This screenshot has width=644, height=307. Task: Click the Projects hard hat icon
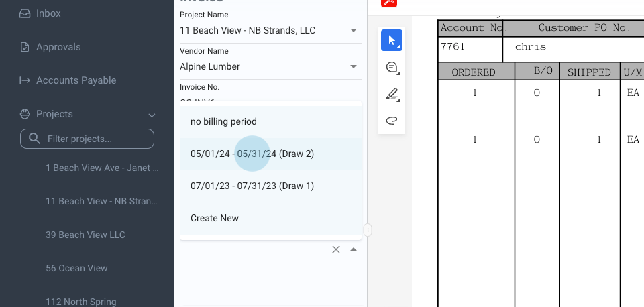coord(25,114)
